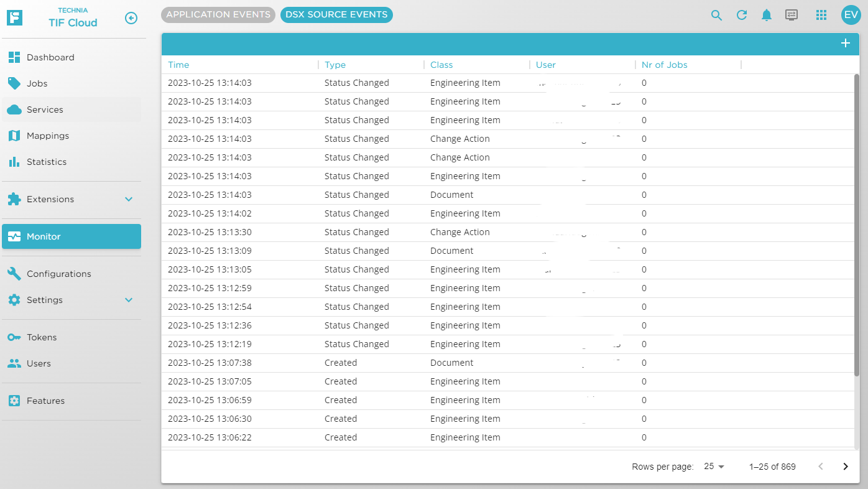Expand the Extensions menu chevron
The height and width of the screenshot is (489, 868).
click(x=129, y=199)
